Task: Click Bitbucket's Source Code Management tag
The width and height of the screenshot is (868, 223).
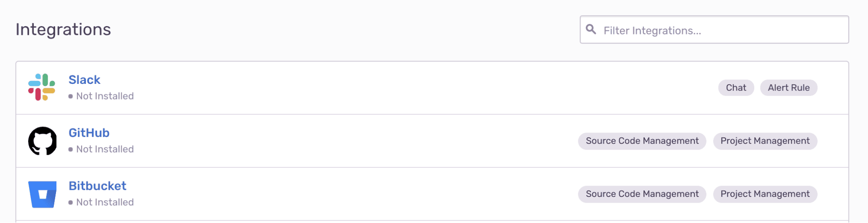Action: coord(642,194)
